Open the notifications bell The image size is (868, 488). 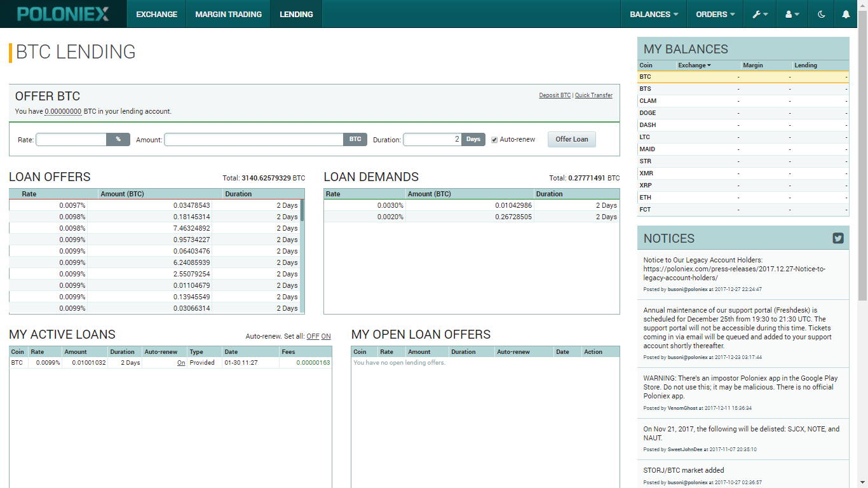846,14
